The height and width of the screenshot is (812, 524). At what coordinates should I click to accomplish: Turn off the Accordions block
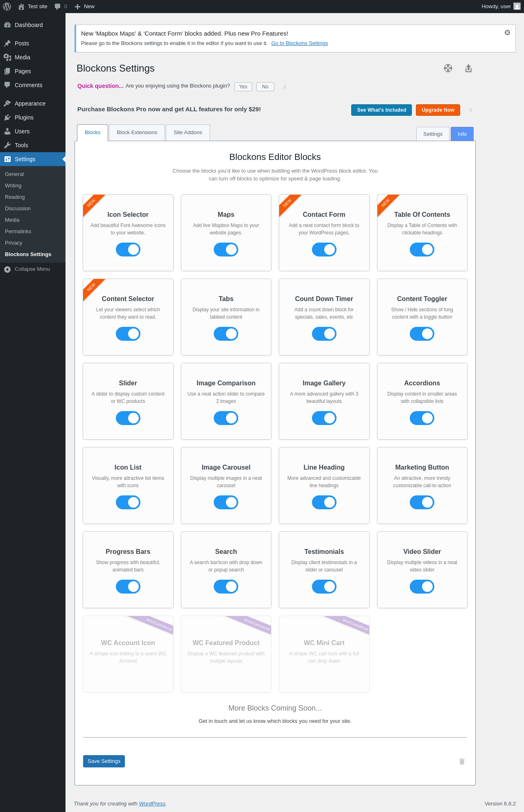pyautogui.click(x=422, y=418)
